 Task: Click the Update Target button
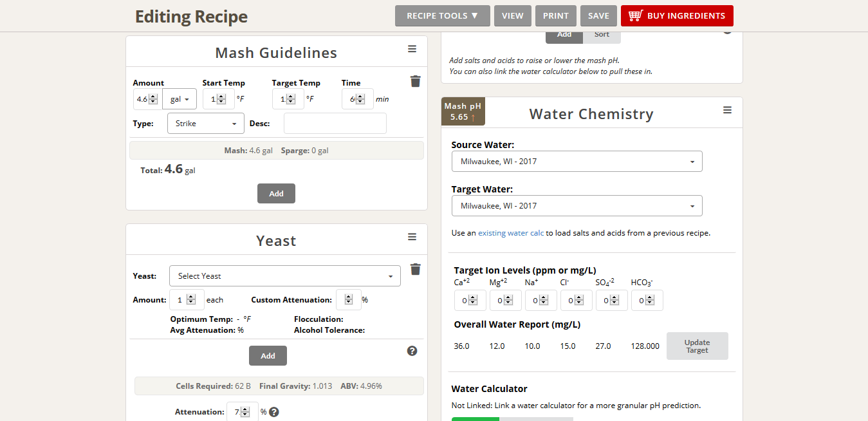click(x=697, y=346)
